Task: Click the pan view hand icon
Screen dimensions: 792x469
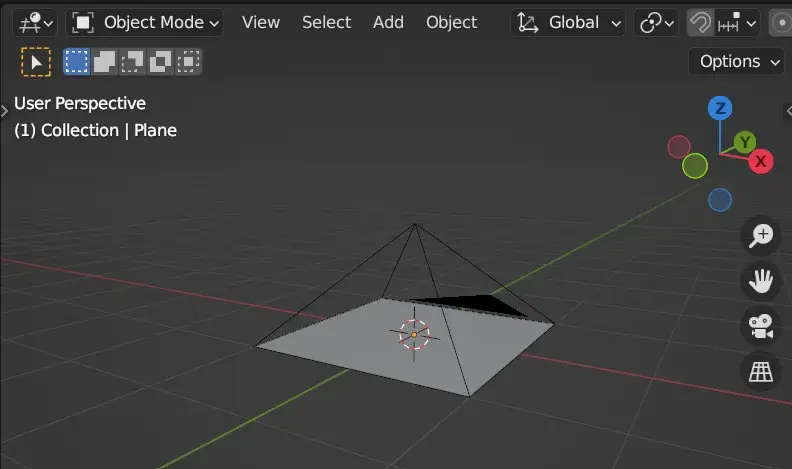Action: [761, 281]
